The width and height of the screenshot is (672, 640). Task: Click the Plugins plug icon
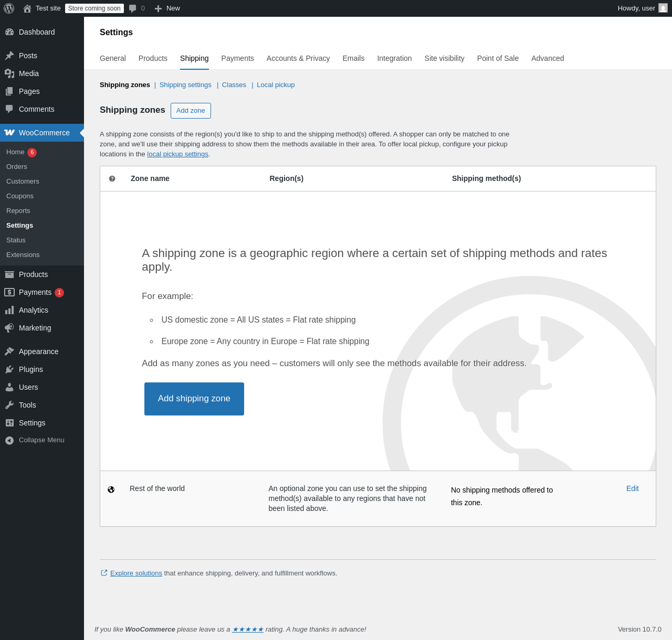9,369
